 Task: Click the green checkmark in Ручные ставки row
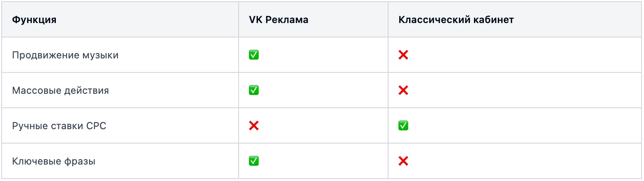click(403, 126)
